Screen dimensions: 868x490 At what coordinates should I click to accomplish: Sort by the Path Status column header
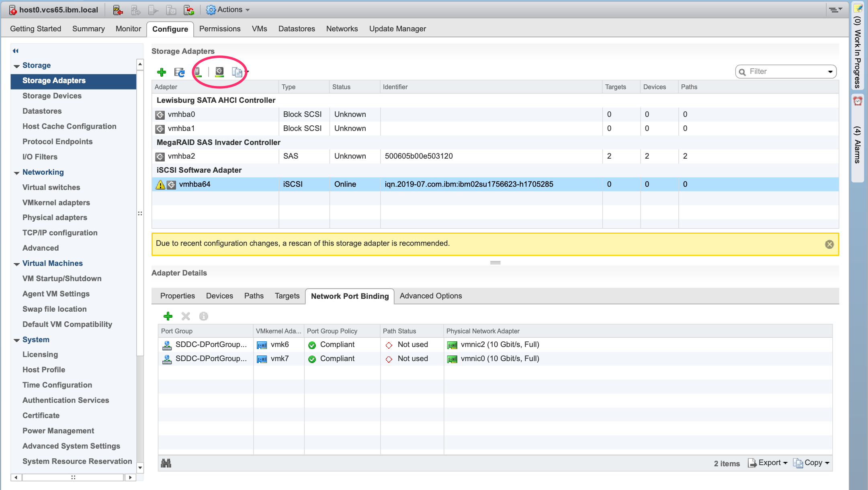tap(412, 331)
